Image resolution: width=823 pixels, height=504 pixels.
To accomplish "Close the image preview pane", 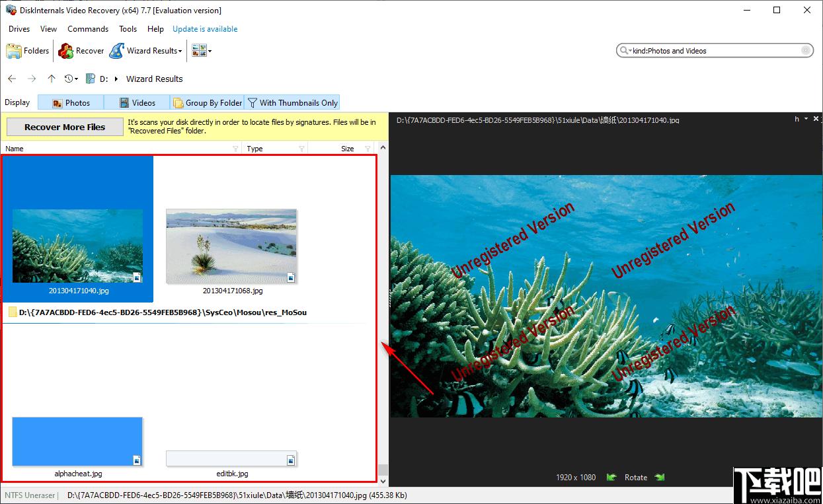I will point(816,119).
